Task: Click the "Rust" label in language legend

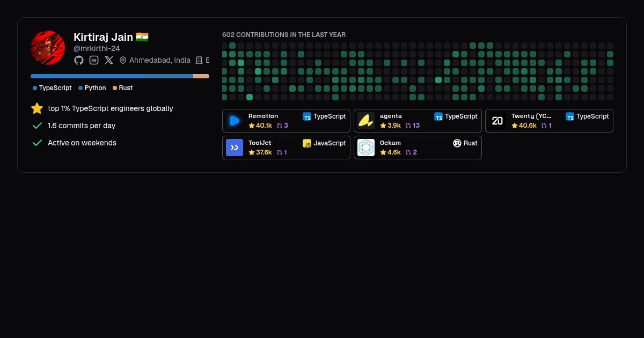Action: pyautogui.click(x=126, y=88)
